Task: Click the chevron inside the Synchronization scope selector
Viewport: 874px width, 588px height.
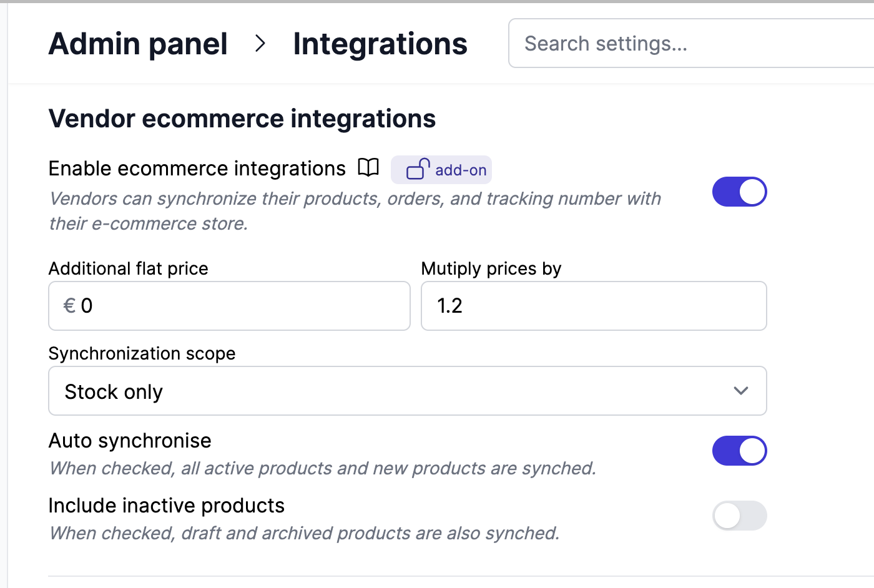Action: [x=741, y=391]
